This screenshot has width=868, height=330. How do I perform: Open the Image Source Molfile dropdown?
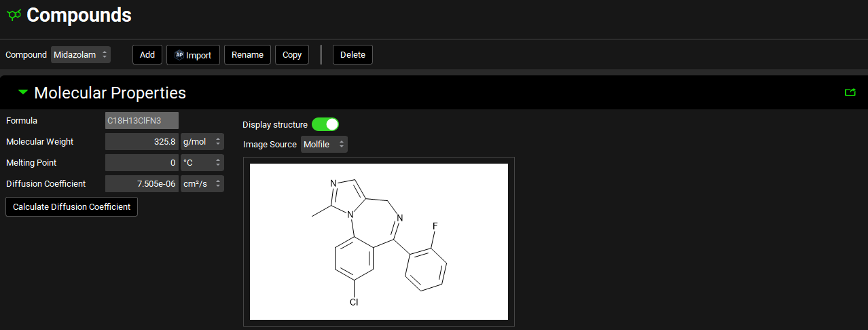(324, 144)
